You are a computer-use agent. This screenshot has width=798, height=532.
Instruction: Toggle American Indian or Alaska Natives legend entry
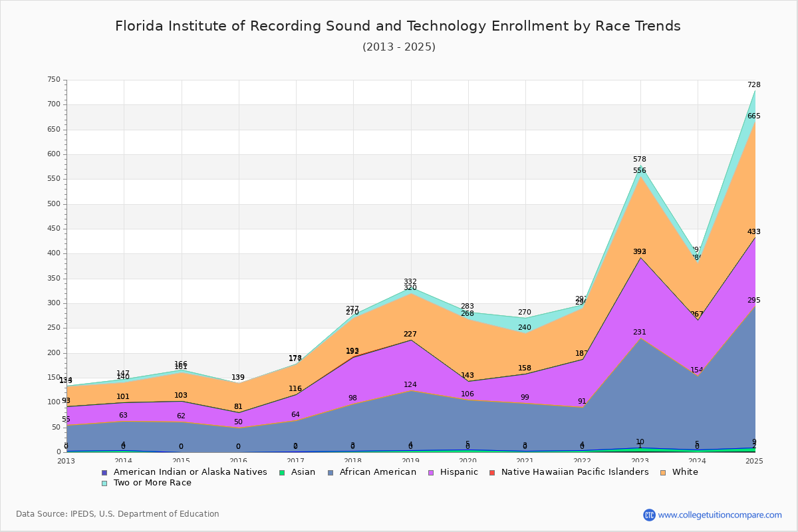(x=184, y=472)
